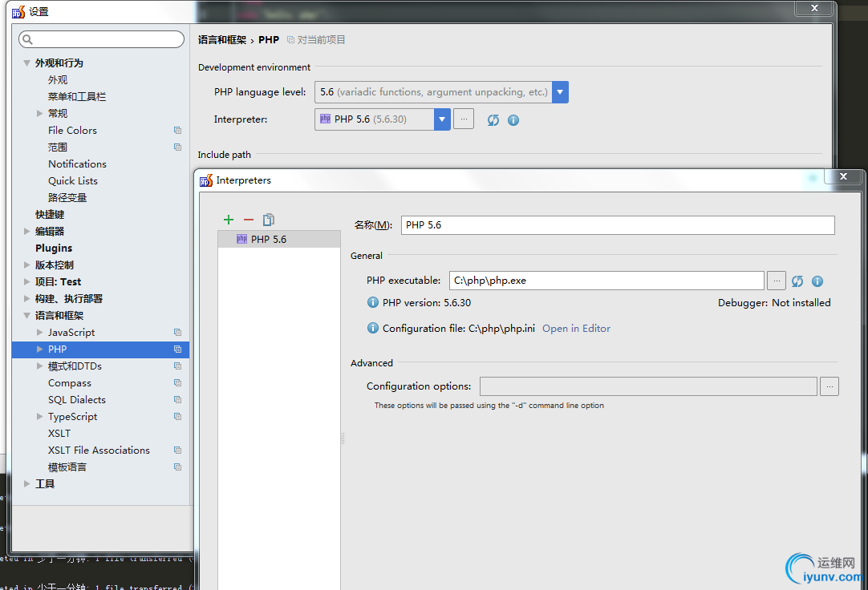Screen dimensions: 868x590
Task: Expand the 工具 tree node
Action: [x=26, y=484]
